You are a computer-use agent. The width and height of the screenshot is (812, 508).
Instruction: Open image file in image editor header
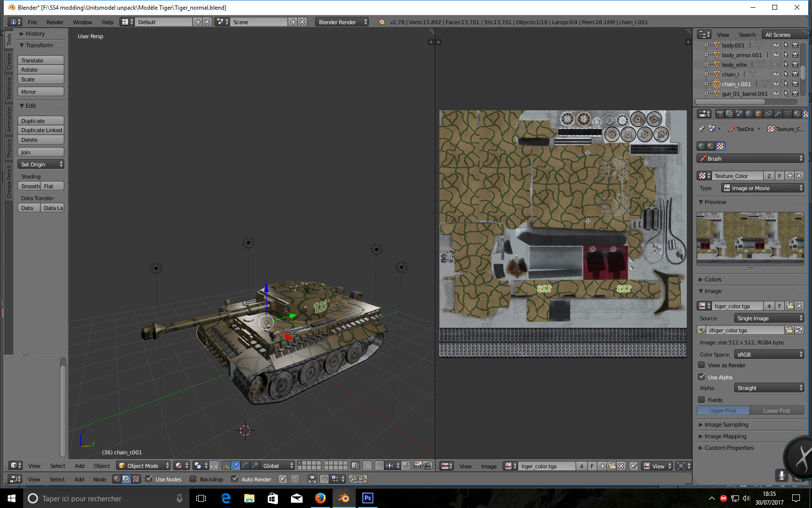click(x=612, y=466)
